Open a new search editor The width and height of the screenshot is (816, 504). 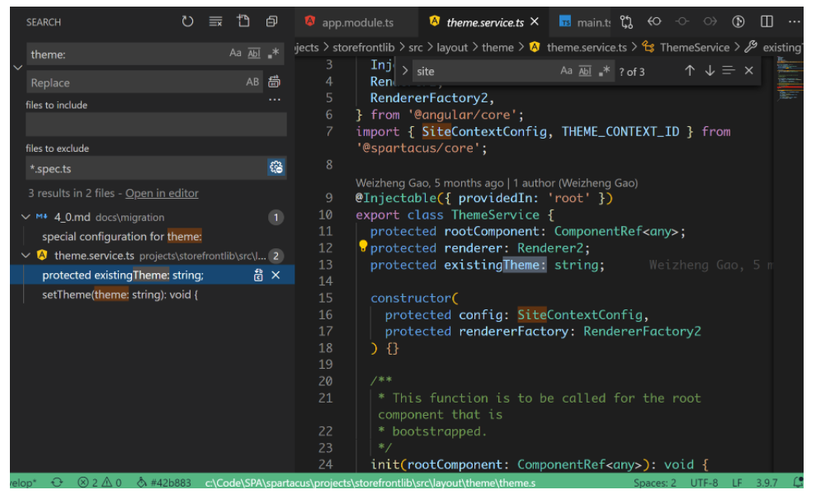[243, 22]
